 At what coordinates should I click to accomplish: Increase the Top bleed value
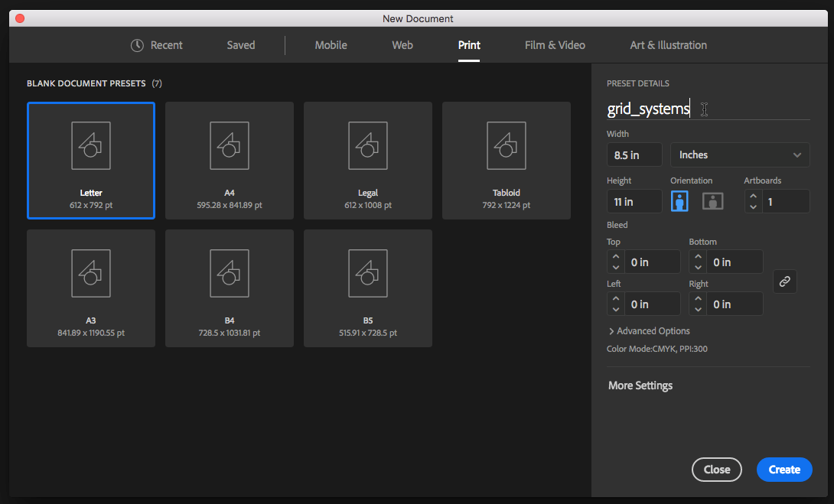click(616, 257)
